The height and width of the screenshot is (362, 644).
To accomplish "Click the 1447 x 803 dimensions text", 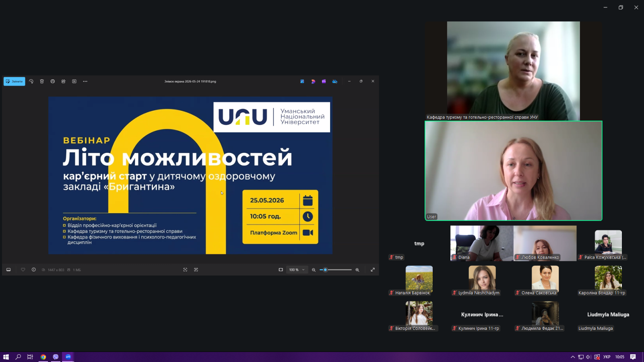I will point(56,270).
